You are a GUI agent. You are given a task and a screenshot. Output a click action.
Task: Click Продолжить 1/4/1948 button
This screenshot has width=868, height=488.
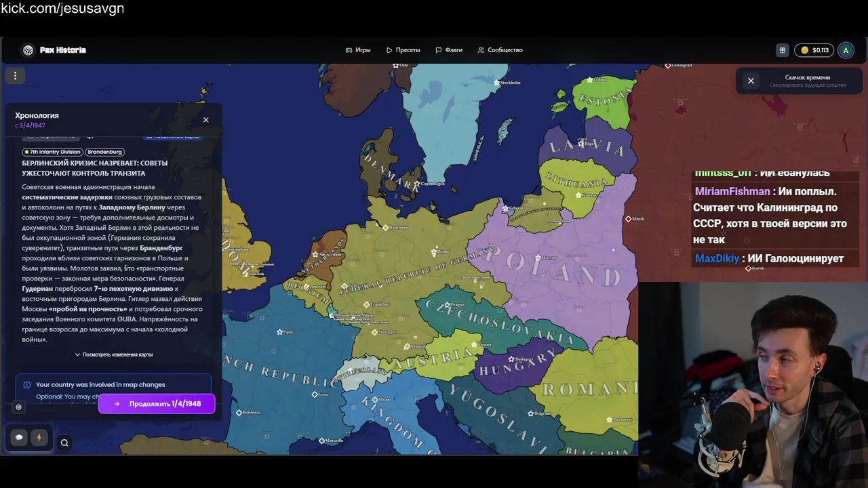pos(157,404)
